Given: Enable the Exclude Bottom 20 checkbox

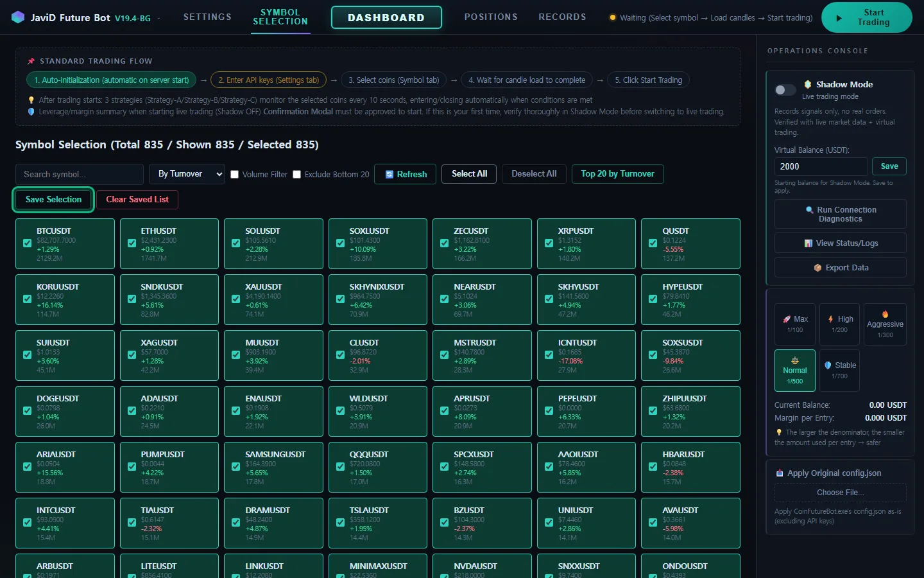Looking at the screenshot, I should (x=297, y=175).
